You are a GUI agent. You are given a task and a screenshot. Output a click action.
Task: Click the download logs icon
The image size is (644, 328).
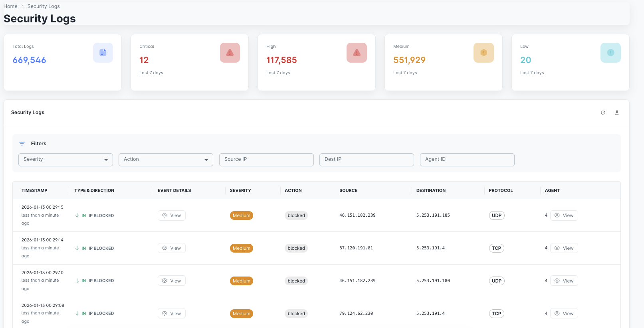click(617, 113)
